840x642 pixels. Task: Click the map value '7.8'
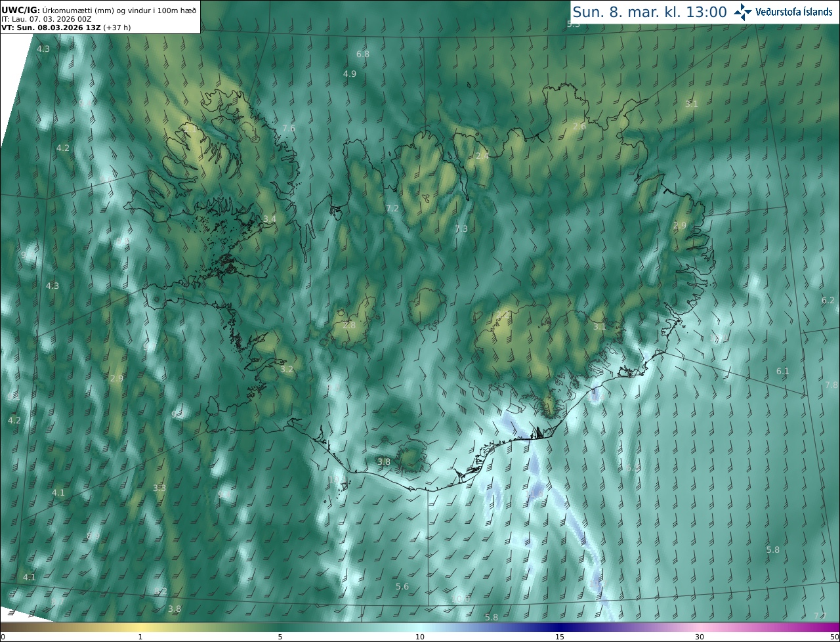tap(832, 385)
